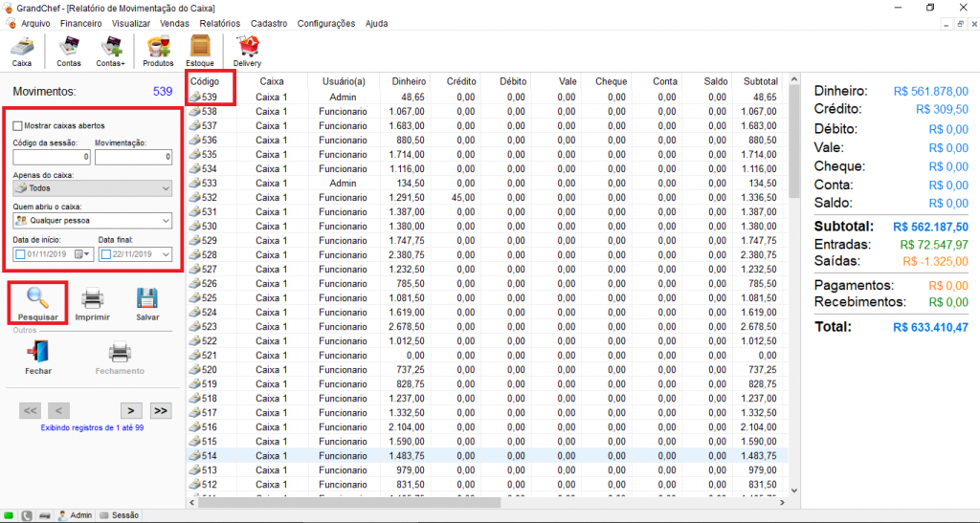Click the Código da sessão input field
The image size is (980, 523).
[x=52, y=157]
